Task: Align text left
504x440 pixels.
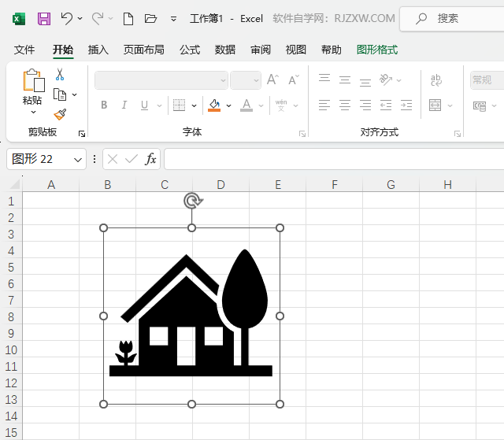Action: tap(324, 105)
